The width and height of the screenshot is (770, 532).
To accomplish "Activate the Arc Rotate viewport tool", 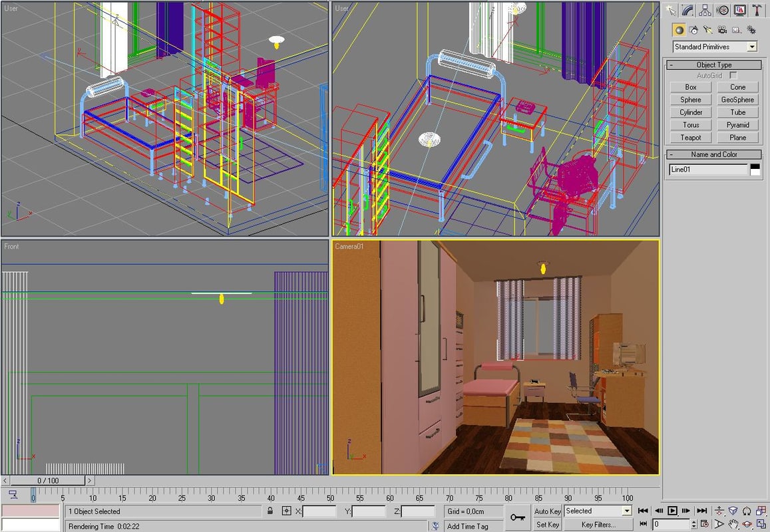I will [747, 524].
